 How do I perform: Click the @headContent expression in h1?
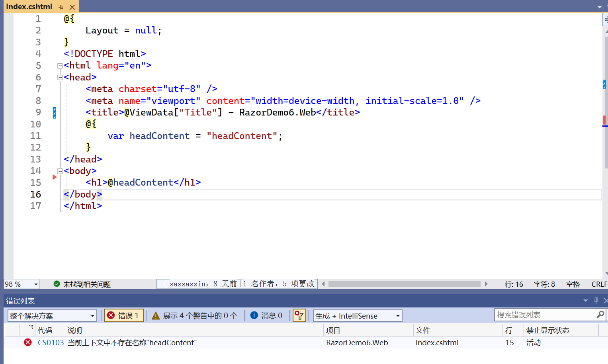[x=141, y=183]
